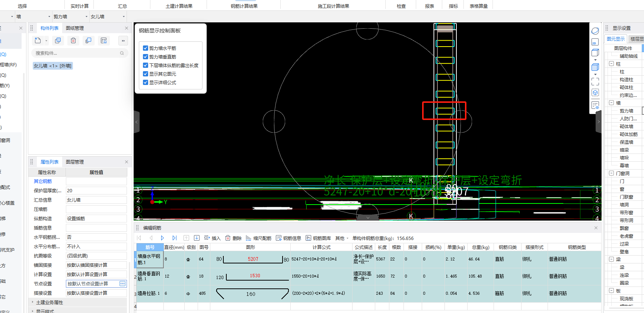Click the 保护层厚度 value field 20

tap(96, 190)
